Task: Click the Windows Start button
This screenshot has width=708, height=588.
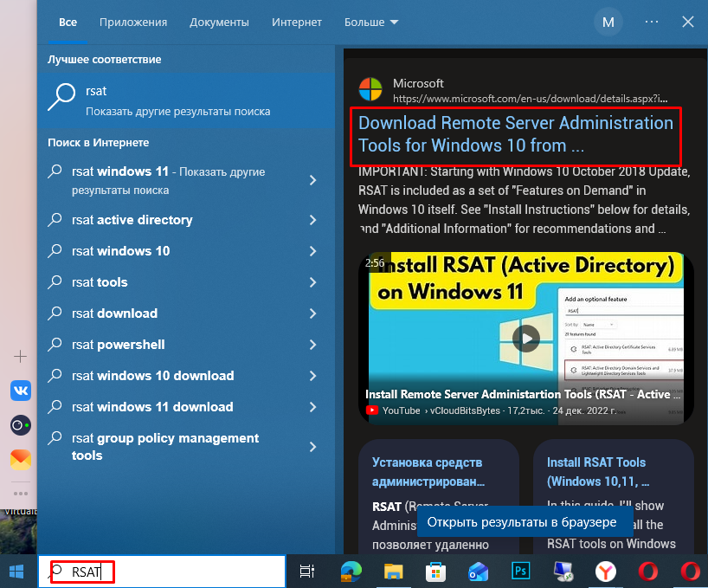Action: [x=17, y=572]
